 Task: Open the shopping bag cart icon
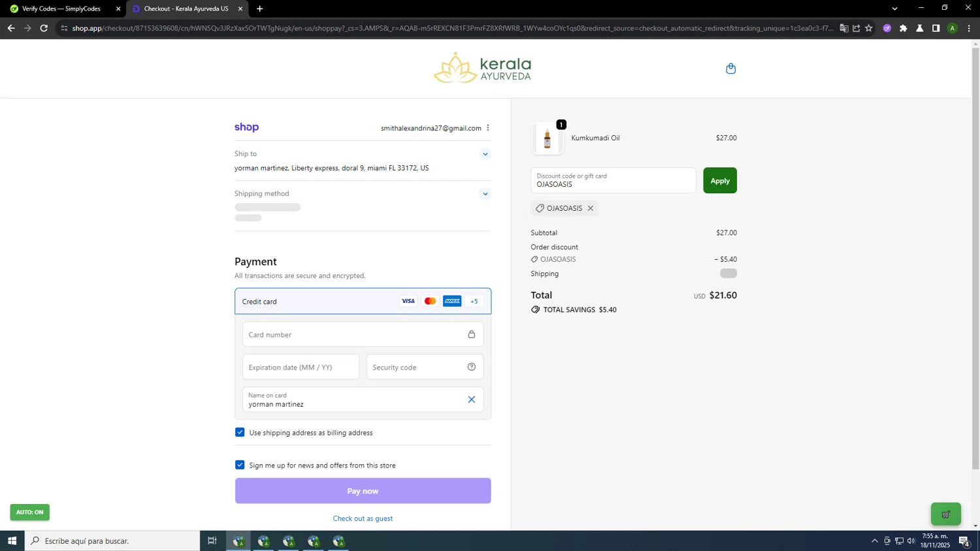[730, 69]
